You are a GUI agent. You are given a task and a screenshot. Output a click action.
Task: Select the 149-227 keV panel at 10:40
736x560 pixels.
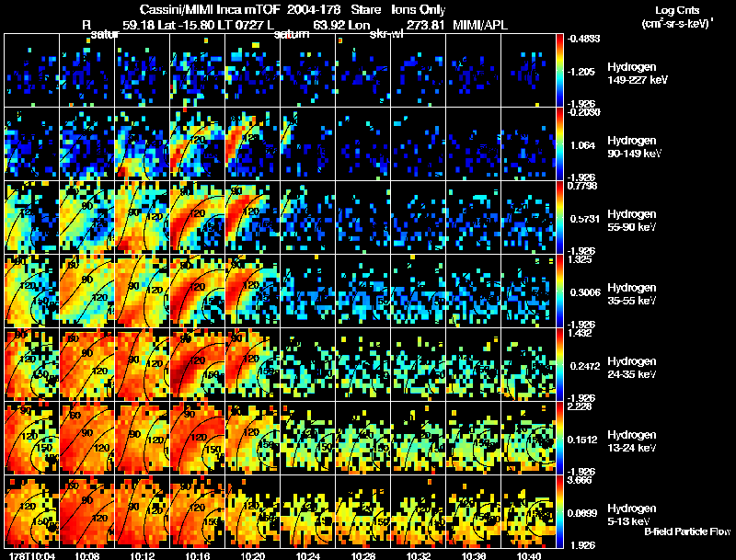click(x=529, y=71)
